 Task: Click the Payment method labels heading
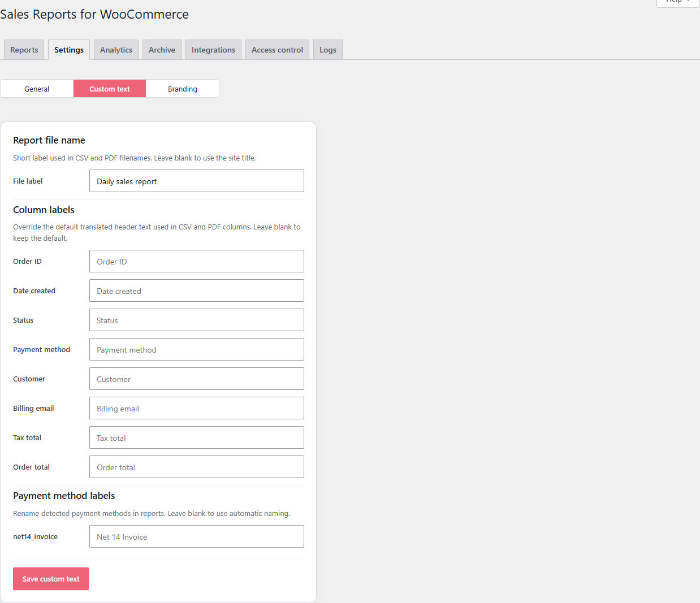tap(64, 496)
